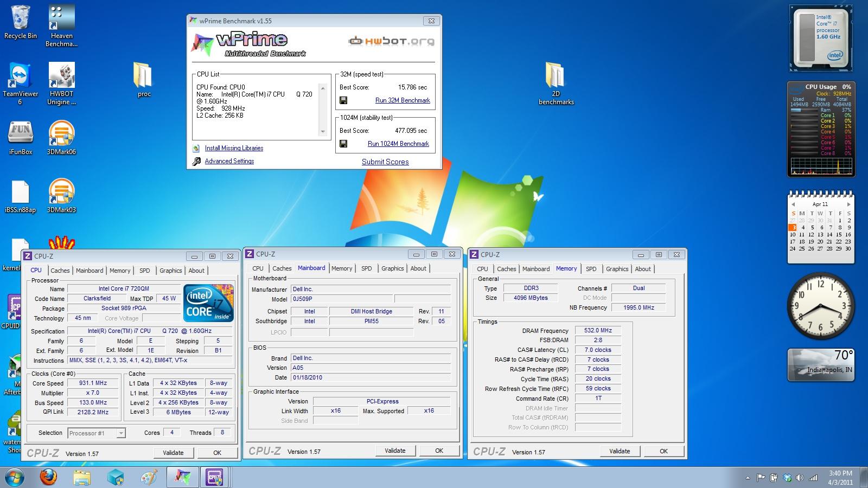Open the Paint palette taskbar icon

tap(149, 477)
